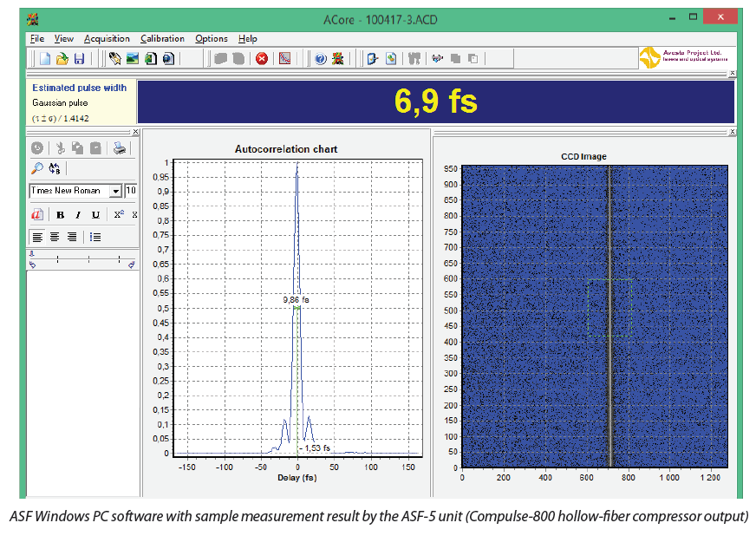
Task: Click the font size input field
Action: point(131,191)
